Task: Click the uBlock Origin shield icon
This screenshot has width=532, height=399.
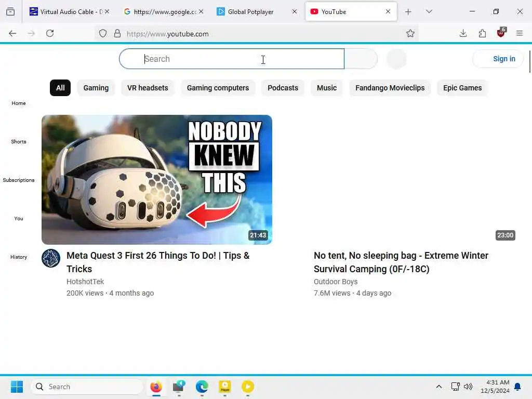Action: [x=501, y=33]
